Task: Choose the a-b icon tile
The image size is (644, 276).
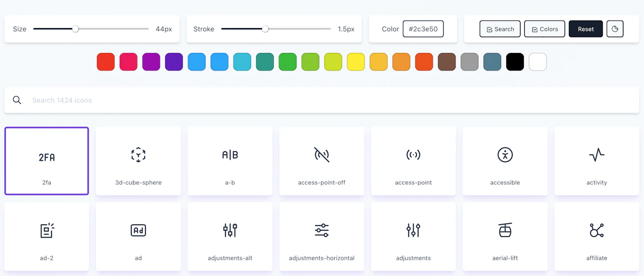Action: click(x=230, y=161)
